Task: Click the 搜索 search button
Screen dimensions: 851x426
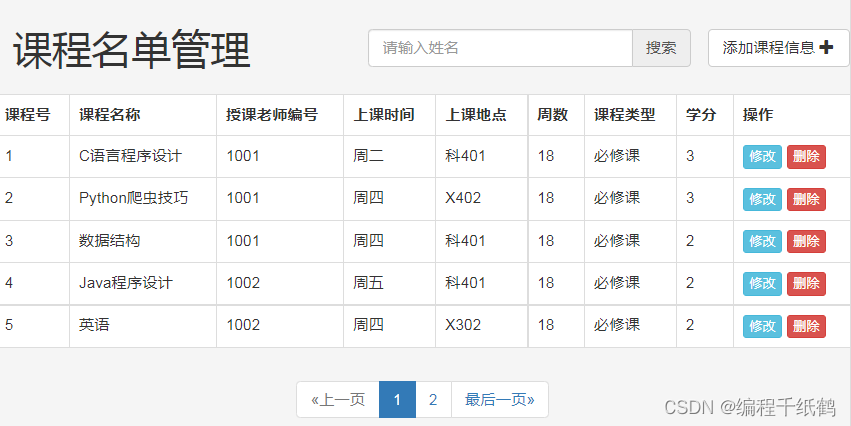Action: pos(661,48)
